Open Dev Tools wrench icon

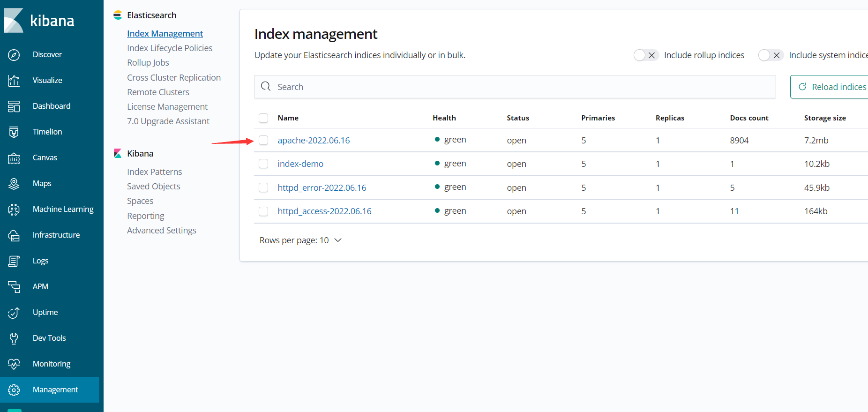coord(14,338)
